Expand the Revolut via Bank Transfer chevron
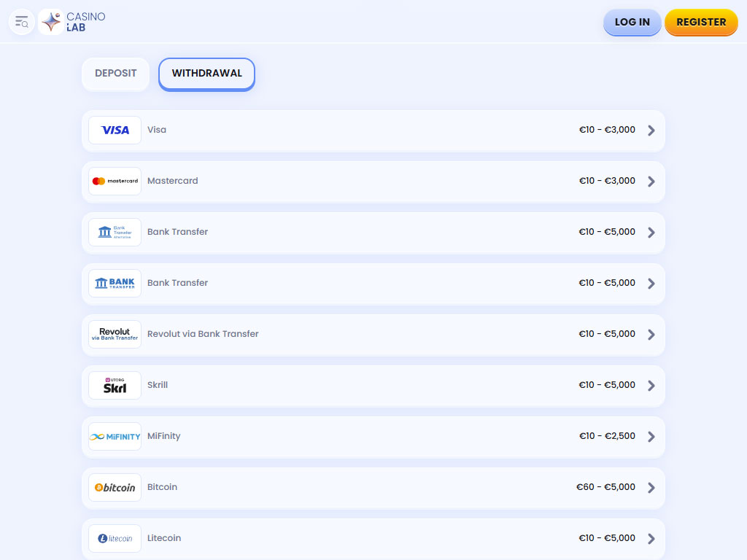Viewport: 747px width, 560px height. point(651,334)
